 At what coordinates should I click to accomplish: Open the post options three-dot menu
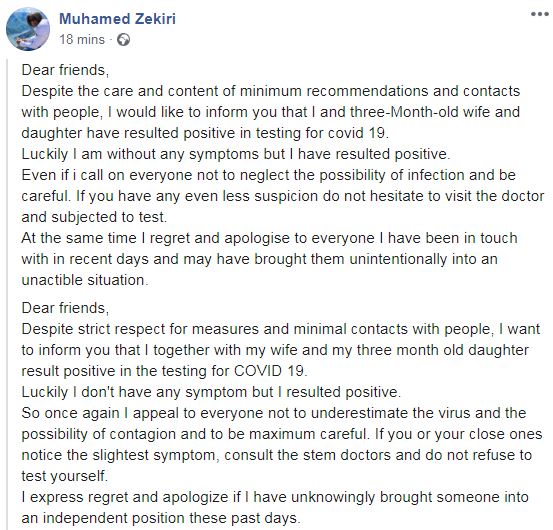540,14
